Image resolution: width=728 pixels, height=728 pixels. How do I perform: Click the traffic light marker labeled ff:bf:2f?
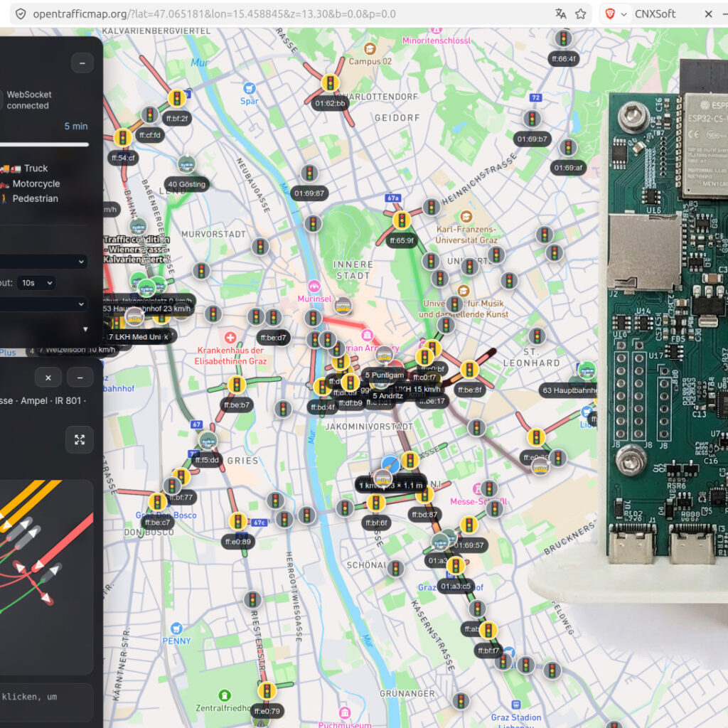[176, 98]
